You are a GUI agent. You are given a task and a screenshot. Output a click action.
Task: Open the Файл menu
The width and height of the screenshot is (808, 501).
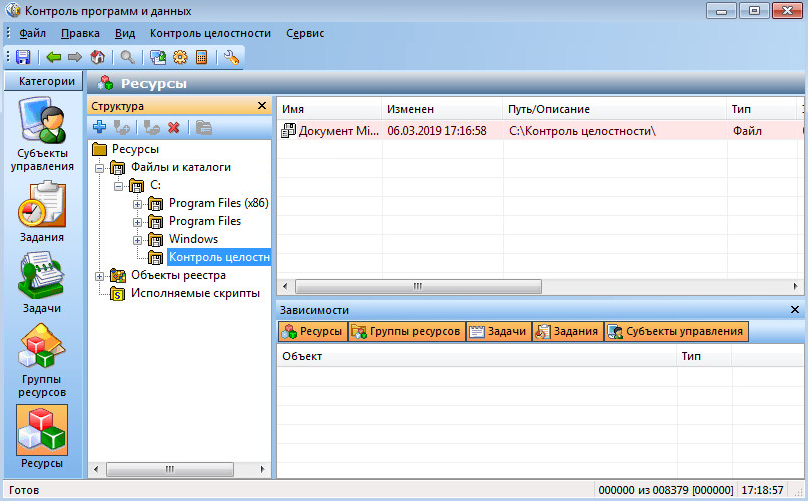pos(32,34)
